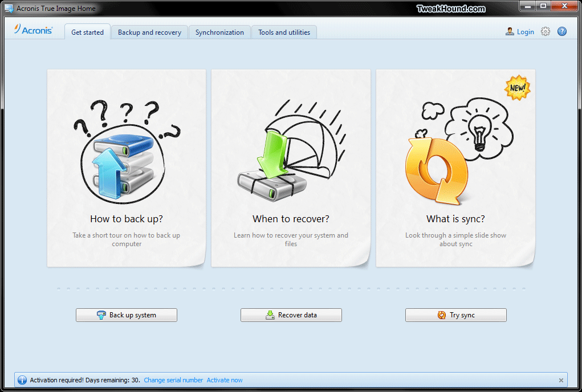
Task: Open the How to back up? heading
Action: [127, 219]
